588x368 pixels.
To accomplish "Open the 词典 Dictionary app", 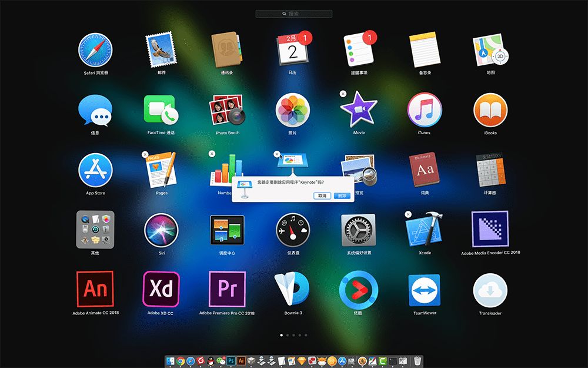I will tap(425, 170).
